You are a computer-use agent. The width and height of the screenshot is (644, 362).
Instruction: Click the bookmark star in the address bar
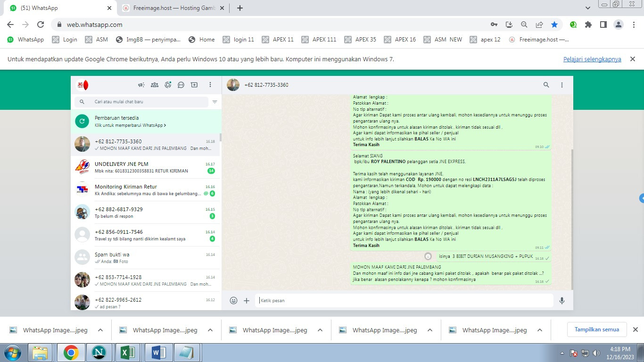click(x=554, y=25)
